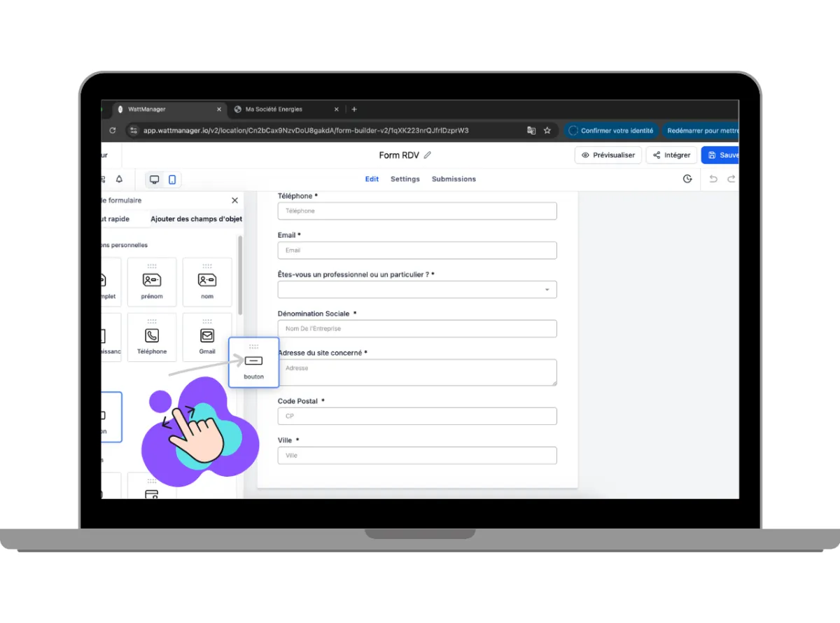Select the nom field element
The image size is (840, 623).
tap(207, 282)
